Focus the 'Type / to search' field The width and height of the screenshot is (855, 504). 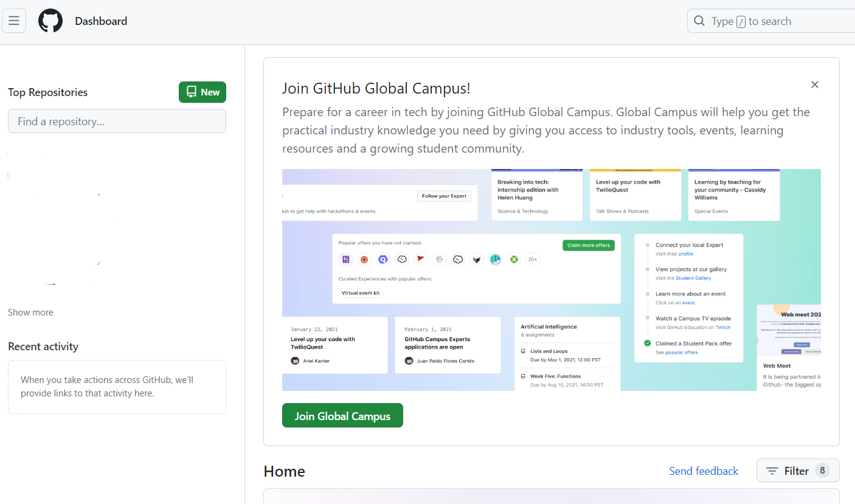[x=771, y=21]
